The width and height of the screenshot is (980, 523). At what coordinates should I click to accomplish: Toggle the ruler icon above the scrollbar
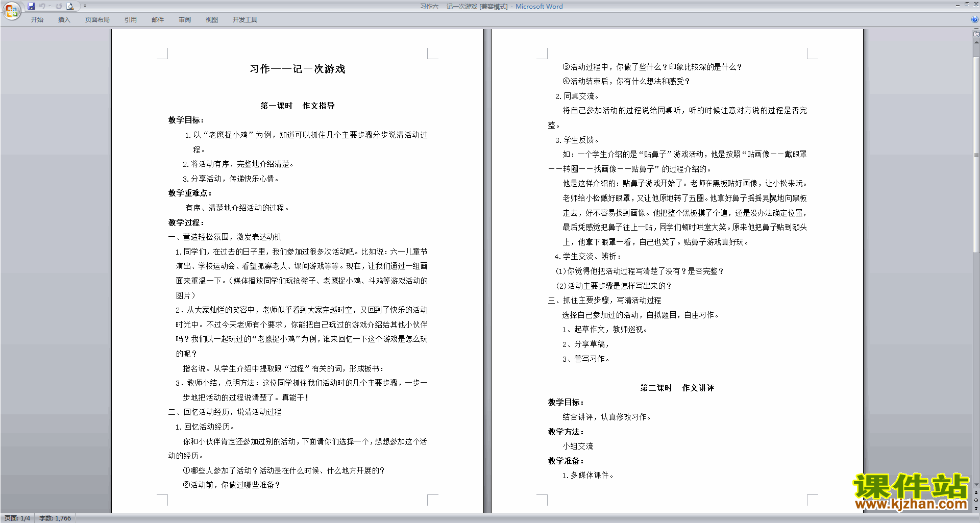976,34
